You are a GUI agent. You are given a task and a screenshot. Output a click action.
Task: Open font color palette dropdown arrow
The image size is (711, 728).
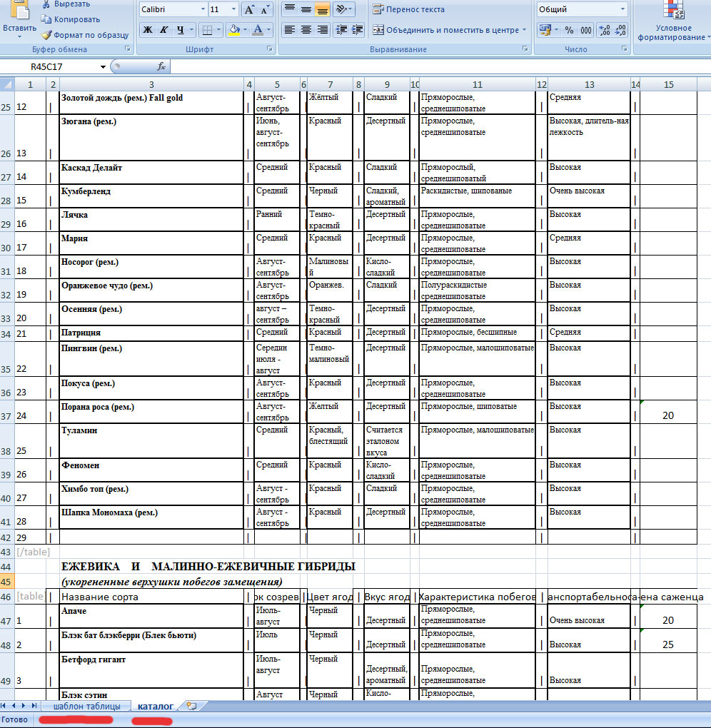click(x=268, y=30)
